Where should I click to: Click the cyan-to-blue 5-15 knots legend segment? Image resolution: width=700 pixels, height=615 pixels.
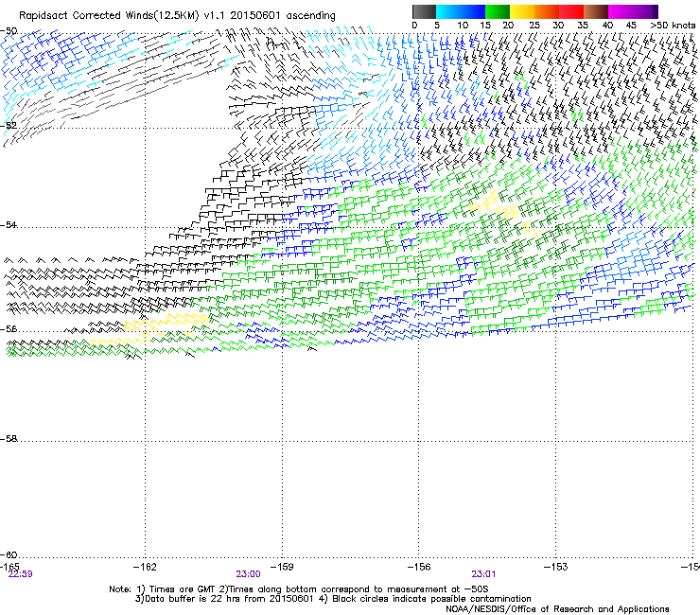pyautogui.click(x=461, y=11)
